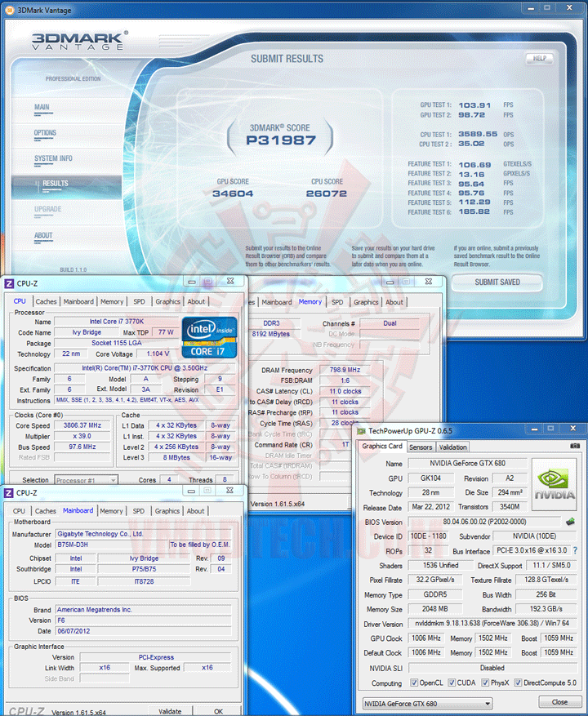This screenshot has height=716, width=588.
Task: Click the NVIDIA logo in GPU-Z
Action: [x=555, y=484]
